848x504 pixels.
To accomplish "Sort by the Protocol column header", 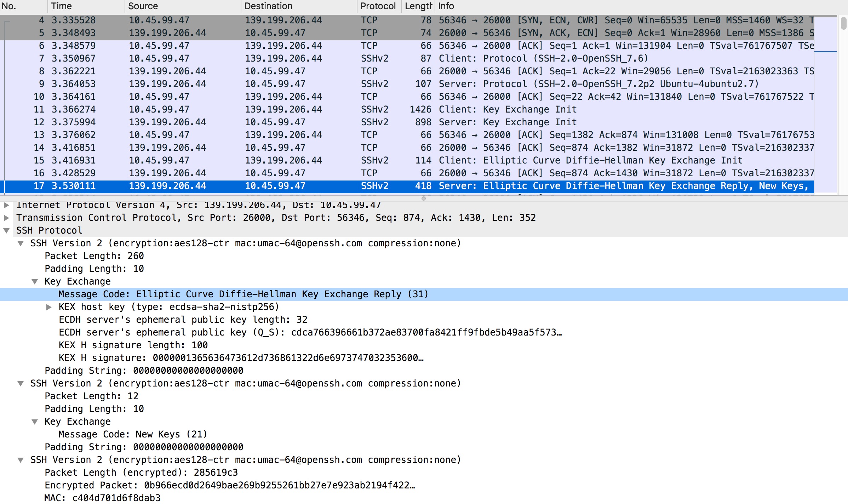I will (377, 6).
